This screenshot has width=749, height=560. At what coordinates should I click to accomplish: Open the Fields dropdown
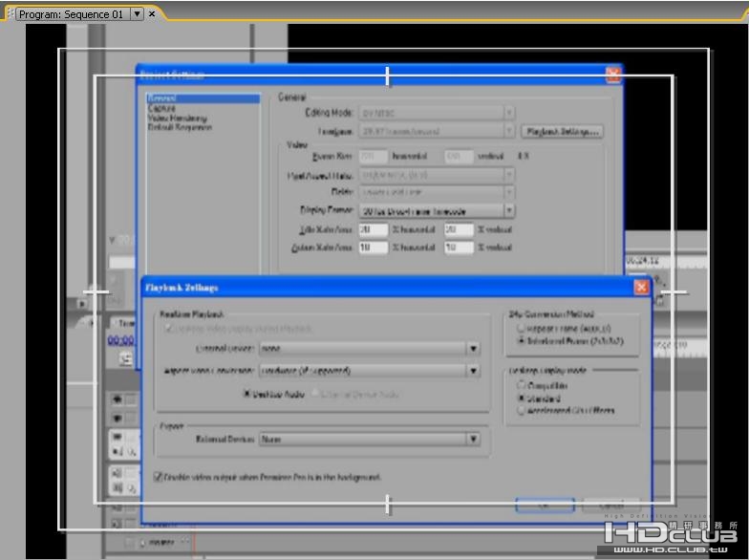pos(437,192)
